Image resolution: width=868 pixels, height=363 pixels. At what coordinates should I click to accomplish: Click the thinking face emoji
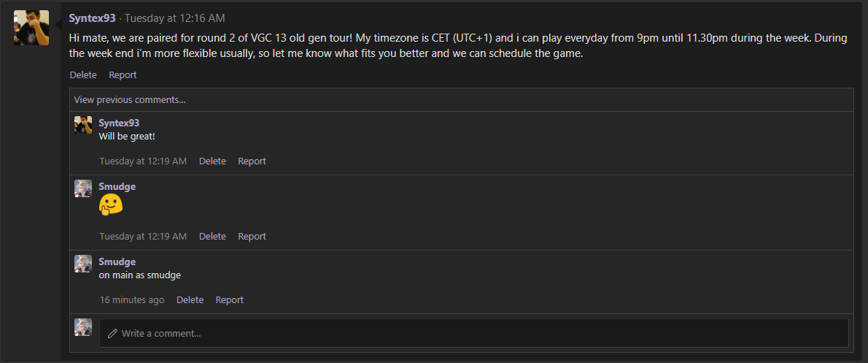pyautogui.click(x=111, y=205)
